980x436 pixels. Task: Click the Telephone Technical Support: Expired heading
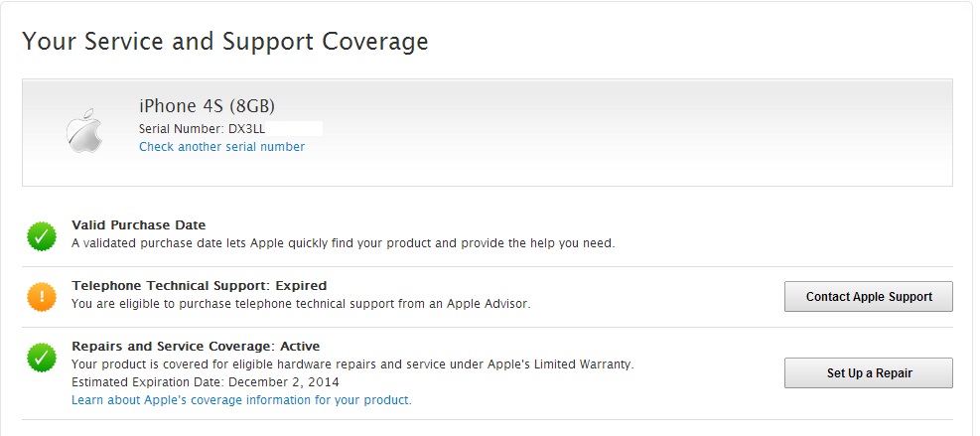pyautogui.click(x=199, y=286)
